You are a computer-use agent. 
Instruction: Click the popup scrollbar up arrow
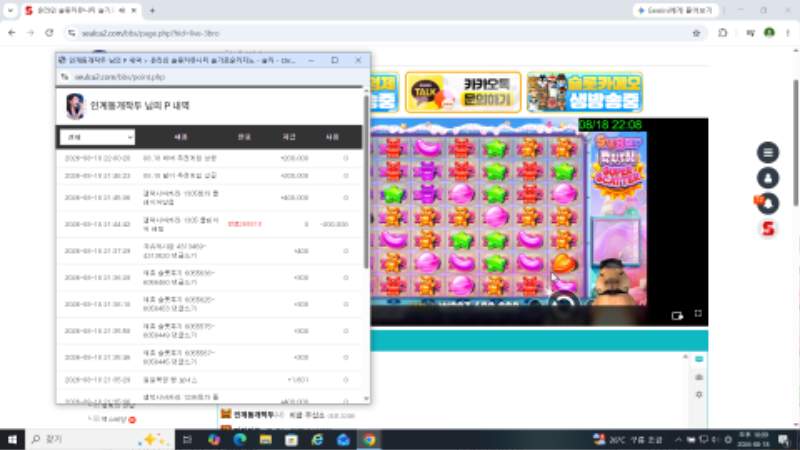click(x=366, y=90)
